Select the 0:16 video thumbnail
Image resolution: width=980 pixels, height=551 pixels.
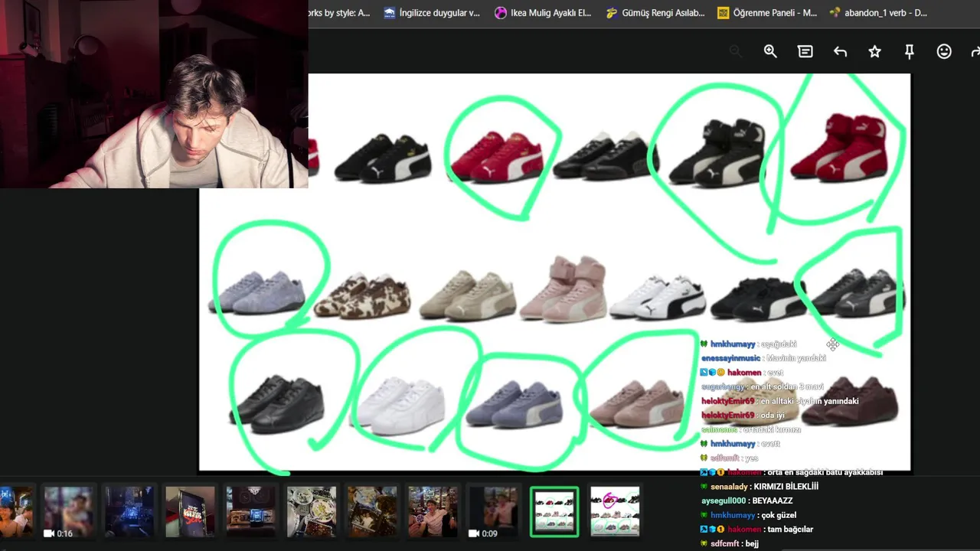[68, 511]
